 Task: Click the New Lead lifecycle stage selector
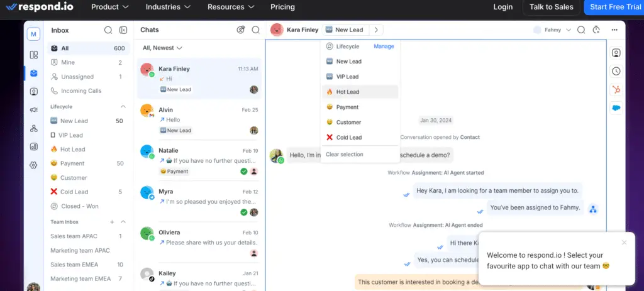pos(345,30)
